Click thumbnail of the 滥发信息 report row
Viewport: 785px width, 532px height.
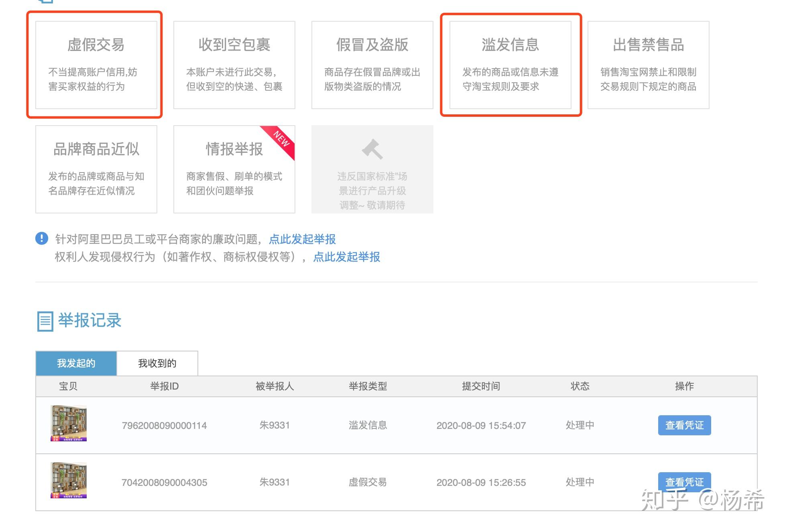(x=69, y=423)
